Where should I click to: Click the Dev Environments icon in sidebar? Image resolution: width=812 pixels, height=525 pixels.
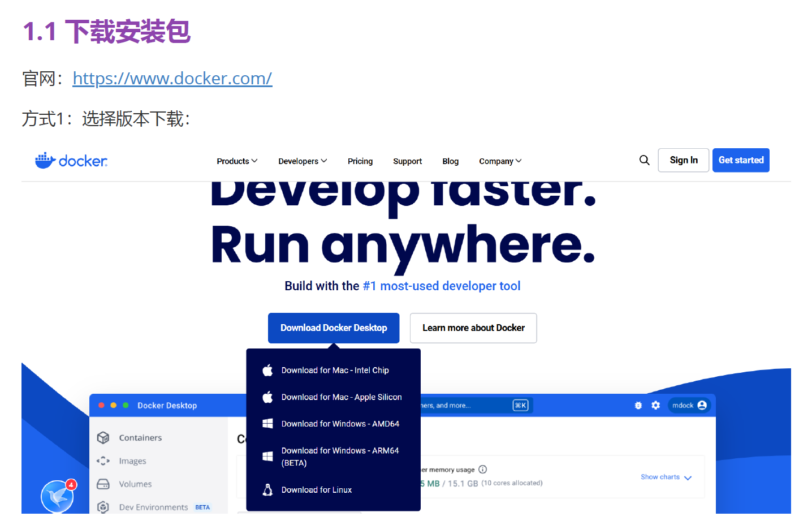click(103, 507)
